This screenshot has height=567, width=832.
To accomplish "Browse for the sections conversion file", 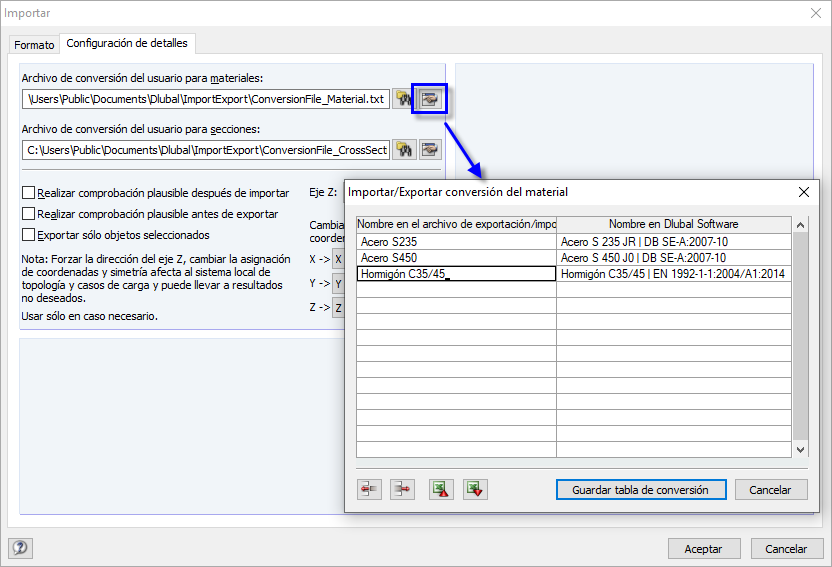I will (x=404, y=150).
